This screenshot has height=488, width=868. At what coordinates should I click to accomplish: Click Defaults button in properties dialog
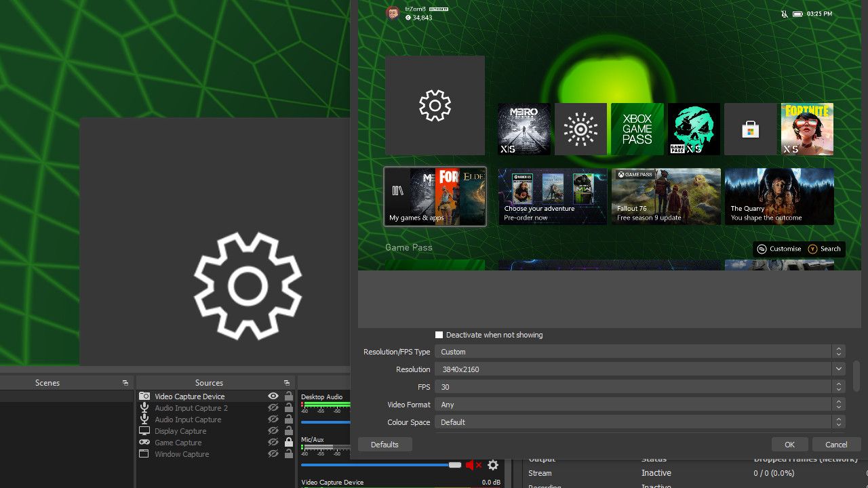click(x=384, y=445)
